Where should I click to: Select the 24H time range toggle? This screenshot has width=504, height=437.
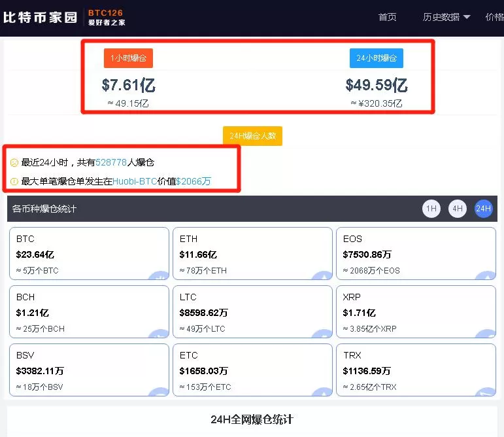click(484, 209)
